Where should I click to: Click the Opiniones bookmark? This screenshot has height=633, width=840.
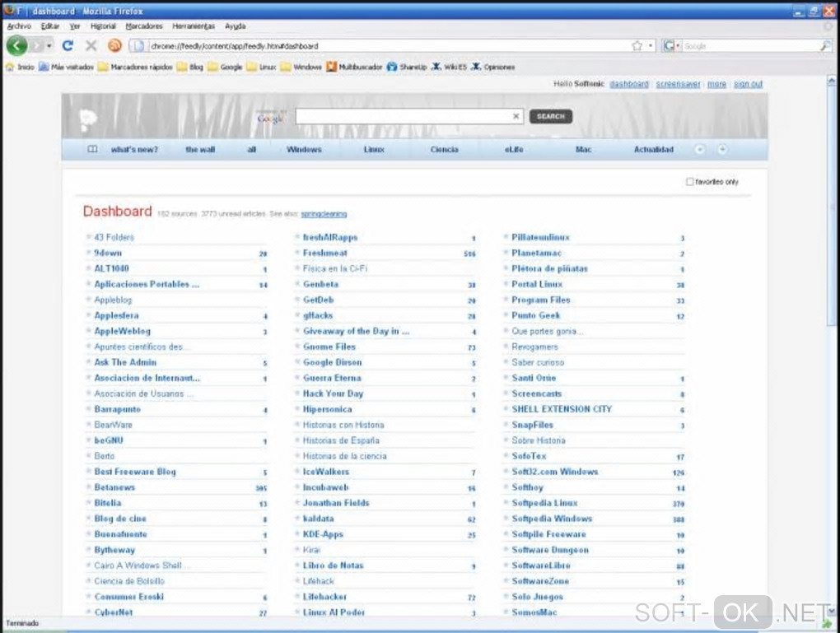[492, 67]
